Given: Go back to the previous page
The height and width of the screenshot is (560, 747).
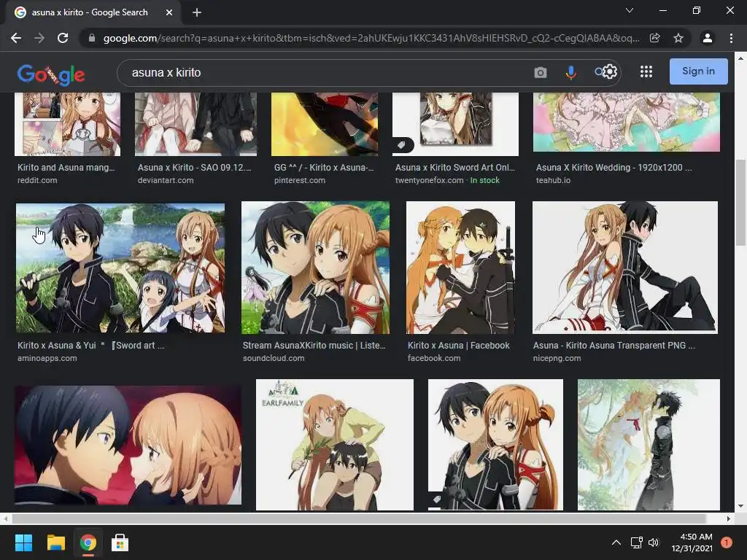Looking at the screenshot, I should (x=16, y=38).
